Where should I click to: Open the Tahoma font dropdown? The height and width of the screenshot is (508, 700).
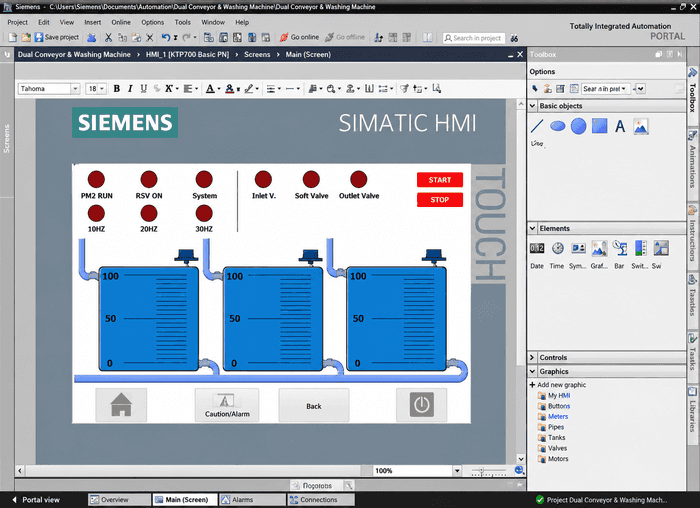click(75, 89)
